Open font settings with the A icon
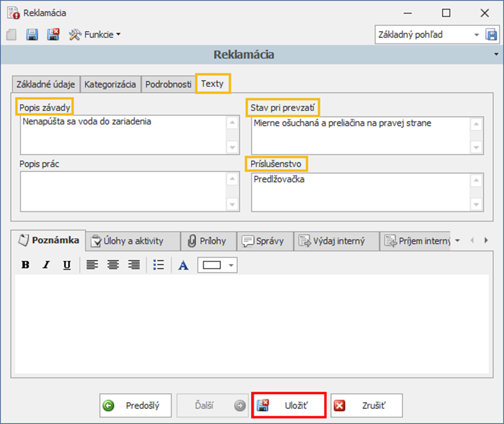This screenshot has width=504, height=424. click(183, 265)
